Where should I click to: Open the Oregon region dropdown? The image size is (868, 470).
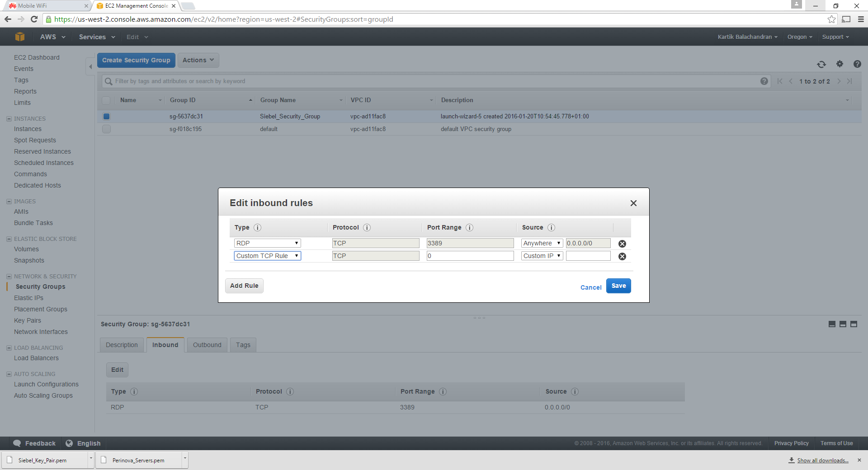[x=800, y=37]
